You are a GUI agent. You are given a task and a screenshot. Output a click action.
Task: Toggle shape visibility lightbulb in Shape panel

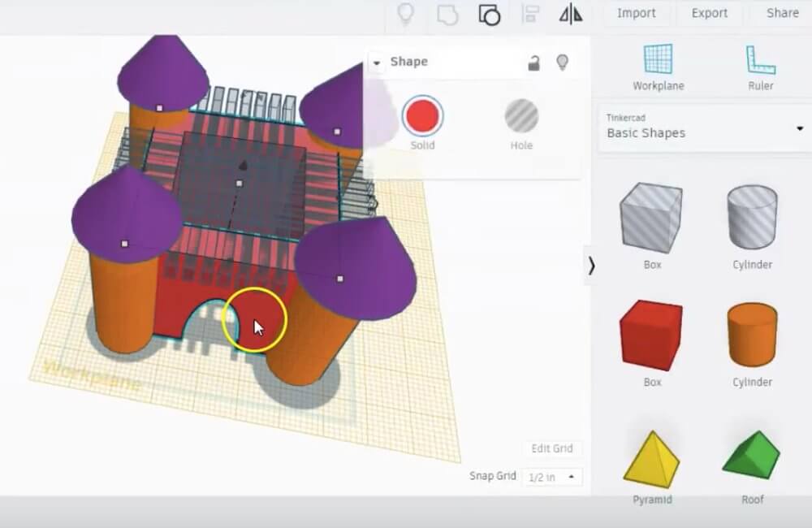click(561, 63)
